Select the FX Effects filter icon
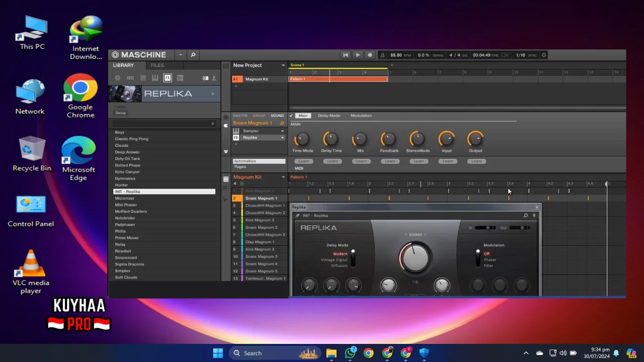Viewport: 644px width, 362px height. tap(168, 78)
